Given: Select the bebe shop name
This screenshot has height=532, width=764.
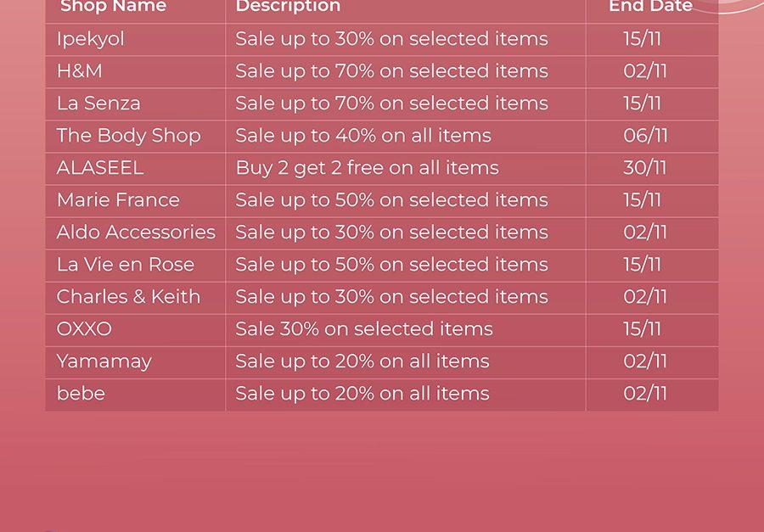Looking at the screenshot, I should point(81,394).
